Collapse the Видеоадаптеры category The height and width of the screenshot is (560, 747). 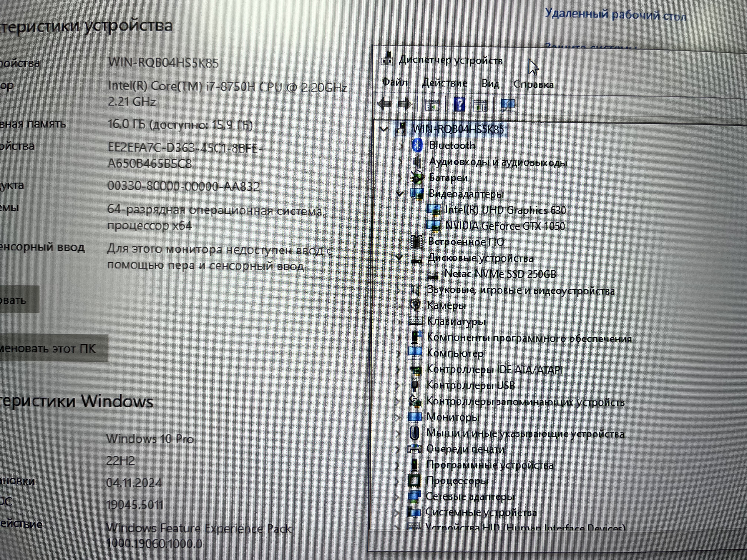[x=399, y=194]
